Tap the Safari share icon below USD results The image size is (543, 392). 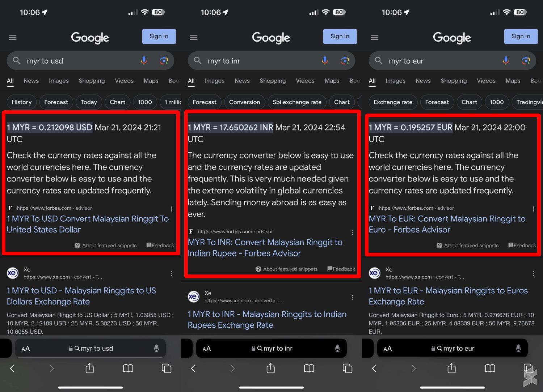click(89, 368)
